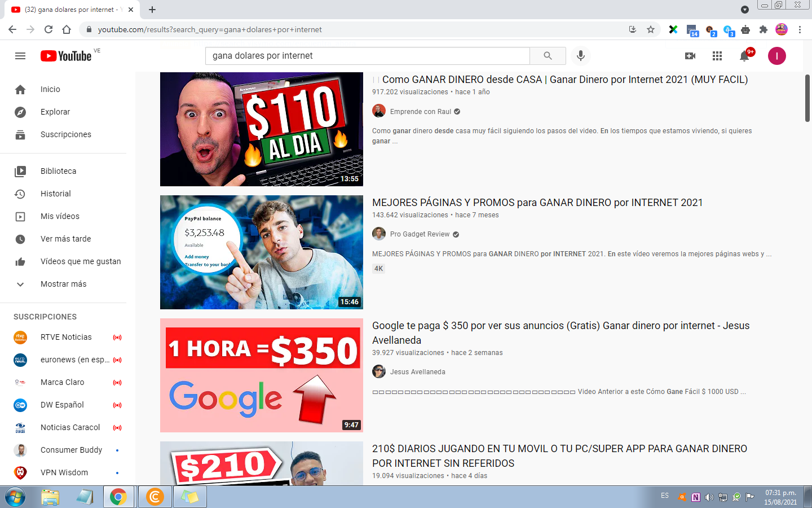Click the page vertical scrollbar

[x=807, y=98]
